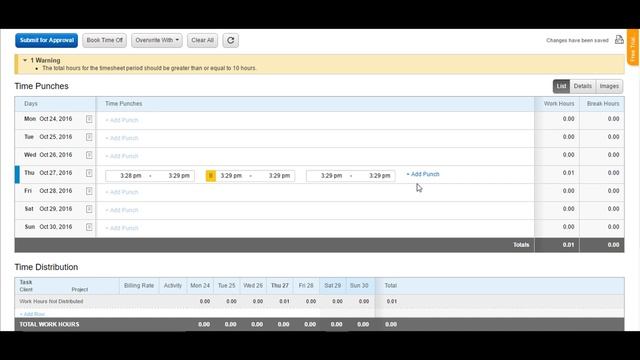Open the orange Free Trial side tab
This screenshot has width=640, height=360.
pyautogui.click(x=633, y=47)
